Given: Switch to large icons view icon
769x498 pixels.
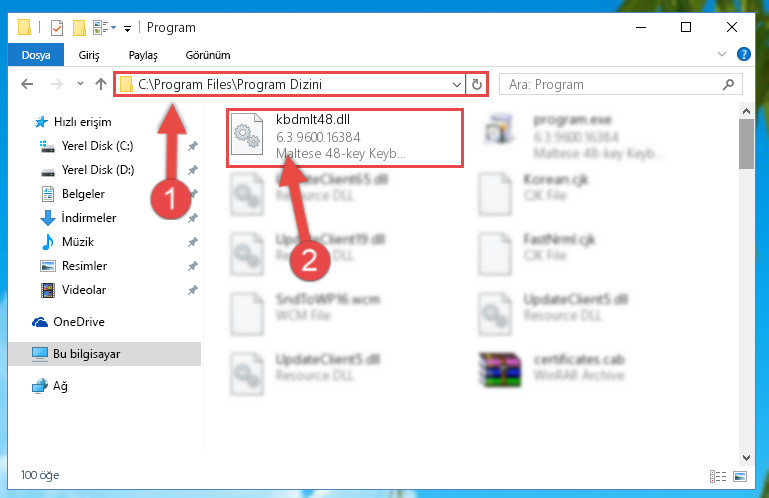Looking at the screenshot, I should (x=740, y=476).
